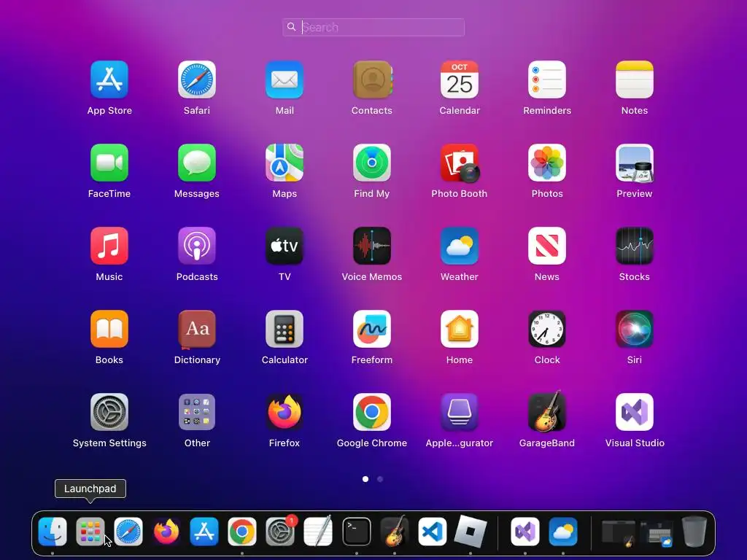Launch the Stocks app

635,246
